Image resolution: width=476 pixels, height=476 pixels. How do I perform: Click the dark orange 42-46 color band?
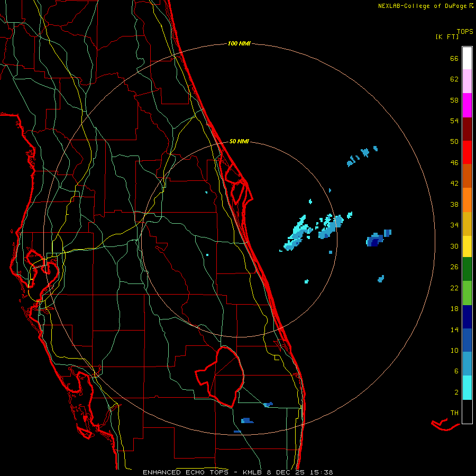(x=467, y=176)
